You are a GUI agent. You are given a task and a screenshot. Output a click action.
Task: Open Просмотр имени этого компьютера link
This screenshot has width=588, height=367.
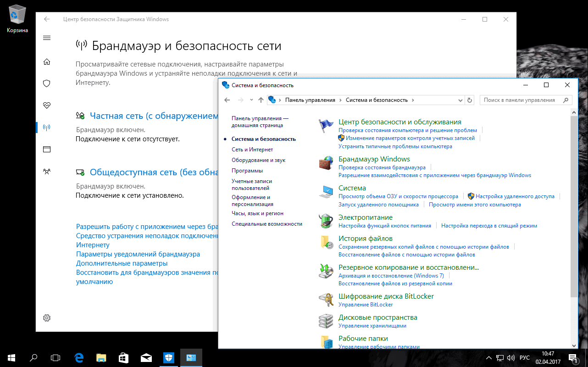pos(475,205)
